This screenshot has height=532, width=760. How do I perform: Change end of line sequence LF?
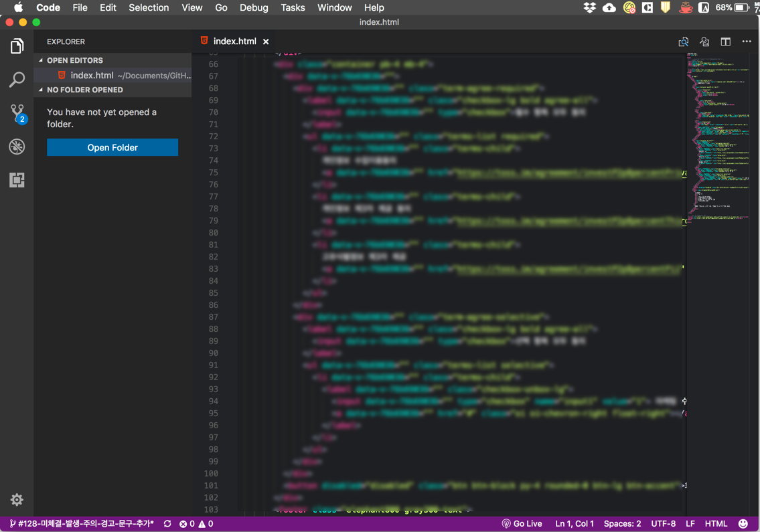coord(690,524)
